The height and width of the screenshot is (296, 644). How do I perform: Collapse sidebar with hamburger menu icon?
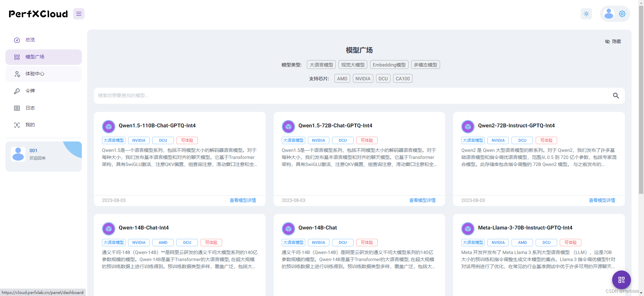coord(79,14)
